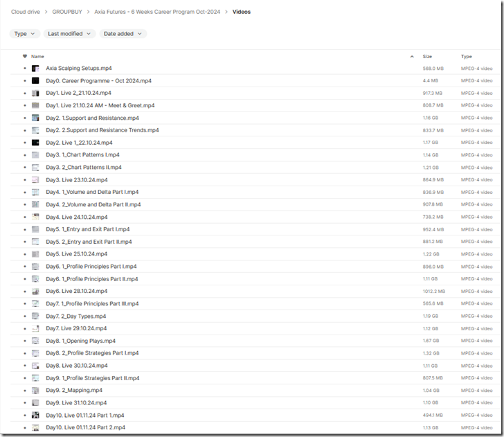Click Day3. Live 23.10.24.mp4 thumbnail icon
504x437 pixels.
(x=35, y=180)
